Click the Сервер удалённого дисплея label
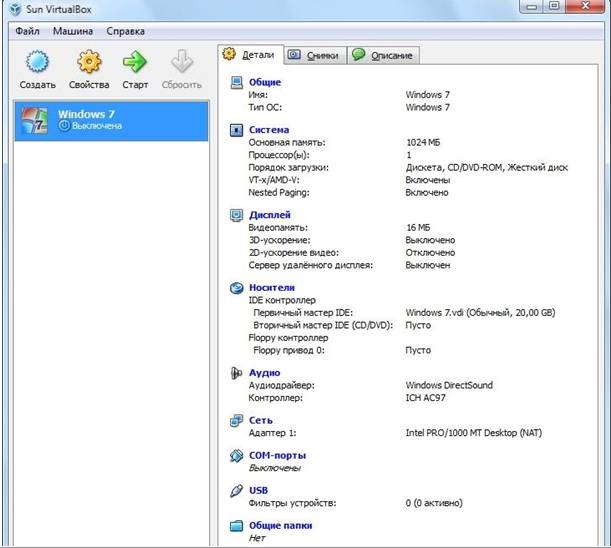The image size is (611, 548). (311, 265)
